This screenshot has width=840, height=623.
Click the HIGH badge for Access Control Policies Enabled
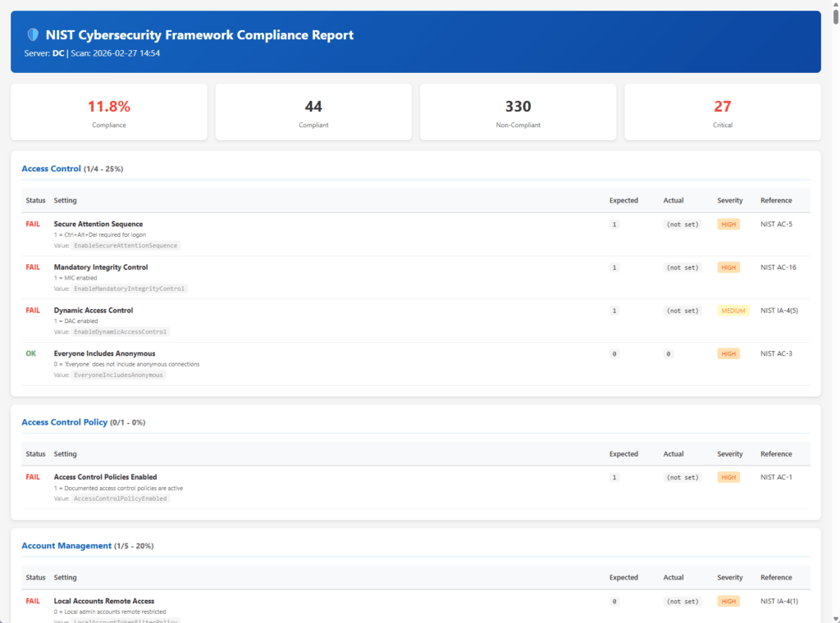(728, 477)
